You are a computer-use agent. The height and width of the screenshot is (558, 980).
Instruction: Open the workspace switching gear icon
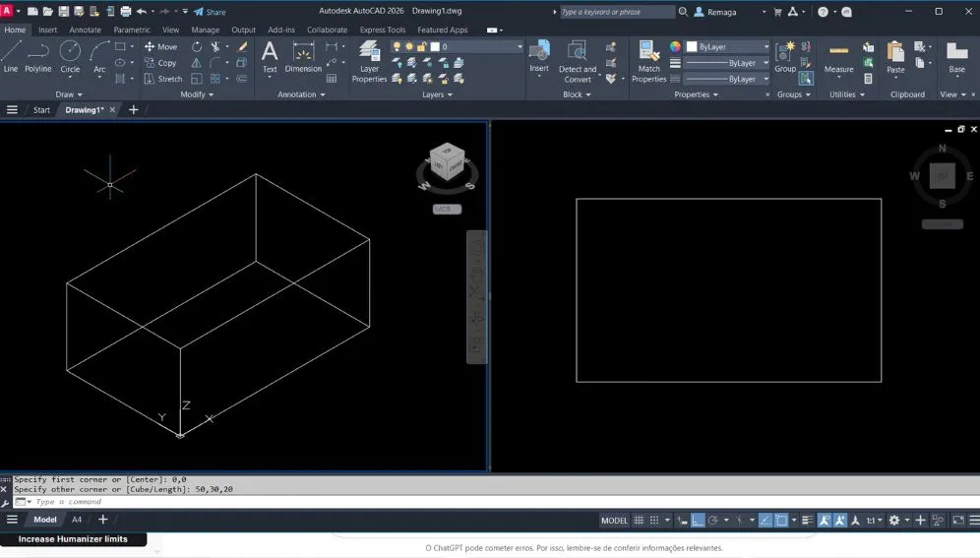(894, 520)
